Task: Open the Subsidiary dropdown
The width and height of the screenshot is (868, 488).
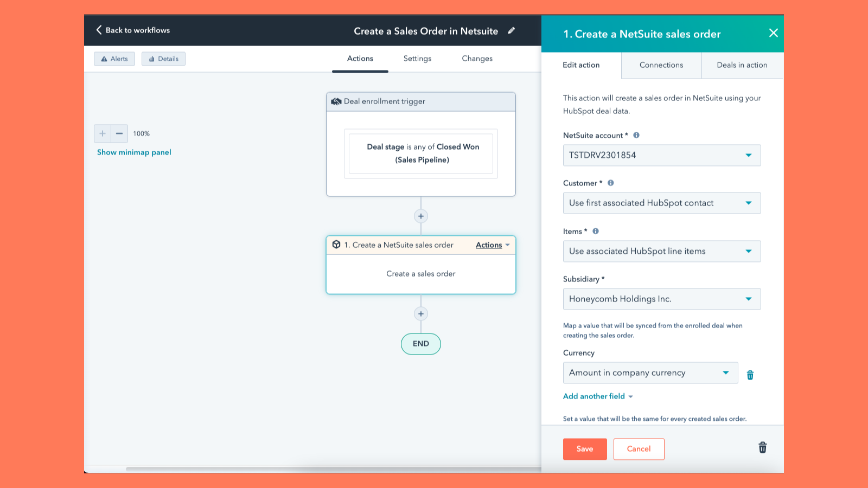Action: tap(749, 299)
